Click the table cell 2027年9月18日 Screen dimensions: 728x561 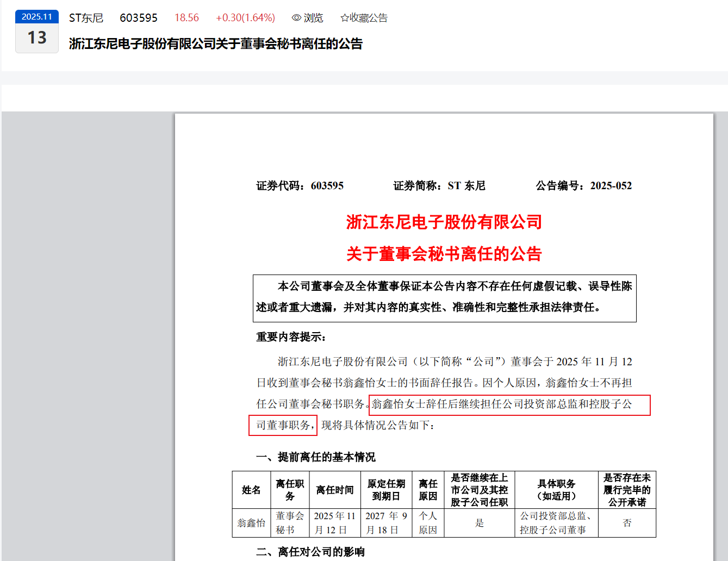click(x=387, y=523)
